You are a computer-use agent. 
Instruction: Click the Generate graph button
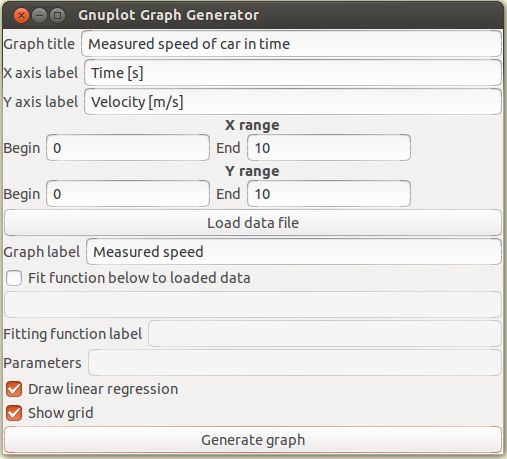(253, 440)
